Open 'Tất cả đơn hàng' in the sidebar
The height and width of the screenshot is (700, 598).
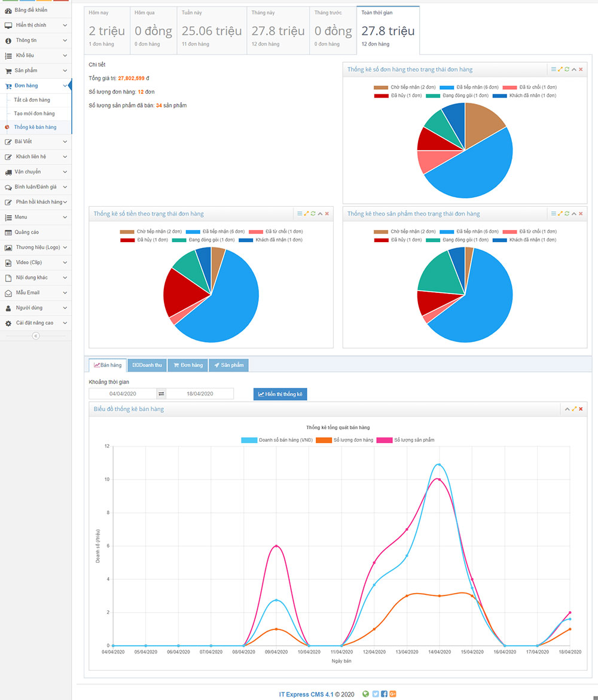coord(32,100)
